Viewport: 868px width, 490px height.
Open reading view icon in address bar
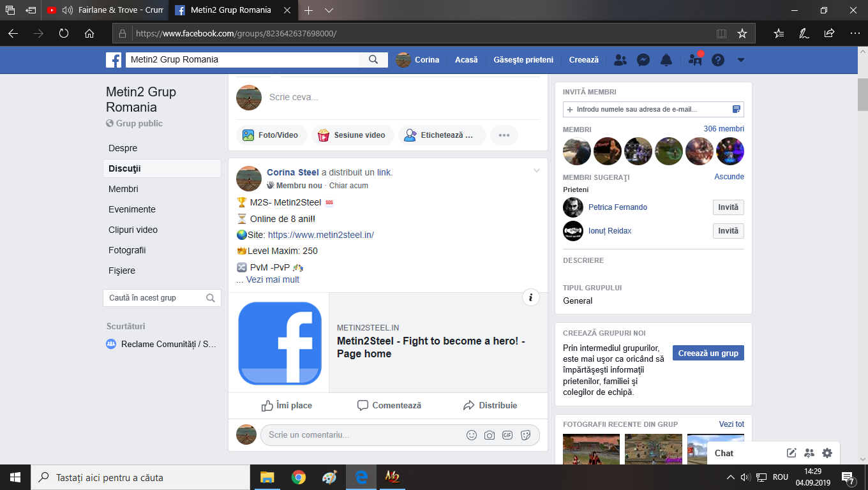point(721,33)
